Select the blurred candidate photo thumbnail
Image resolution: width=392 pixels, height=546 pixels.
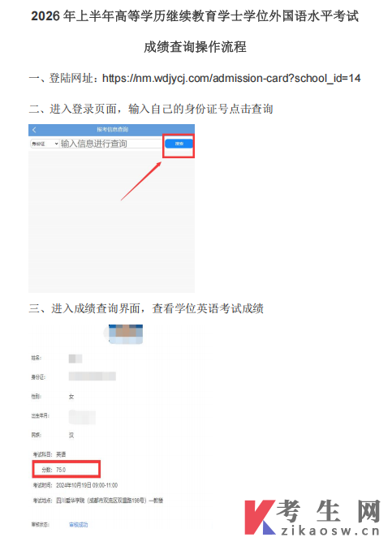pyautogui.click(x=126, y=334)
